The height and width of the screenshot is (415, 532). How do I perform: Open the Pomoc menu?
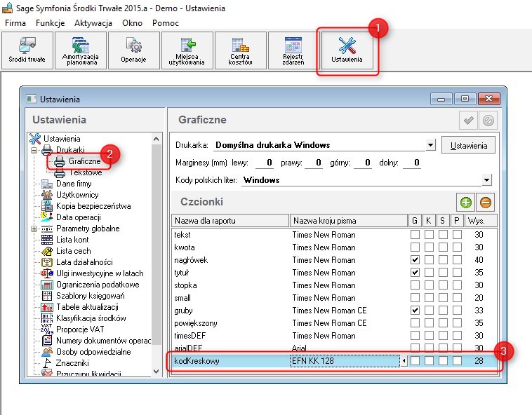(x=166, y=23)
